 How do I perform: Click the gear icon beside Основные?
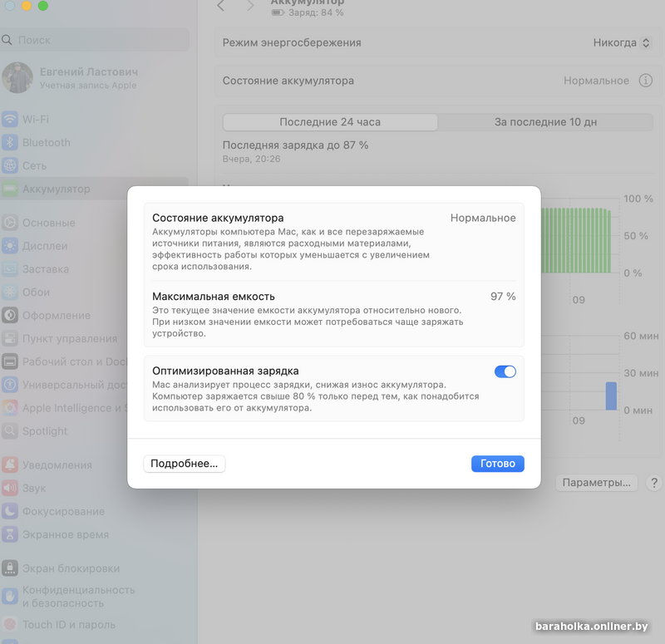[10, 223]
